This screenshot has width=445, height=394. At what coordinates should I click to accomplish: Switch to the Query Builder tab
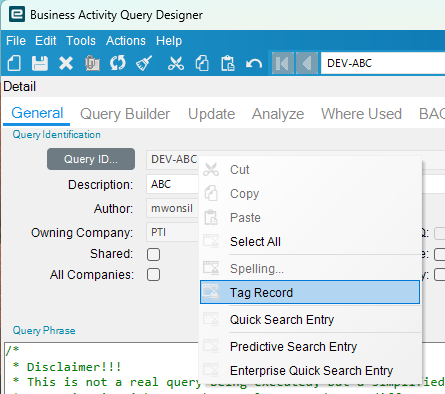[125, 114]
